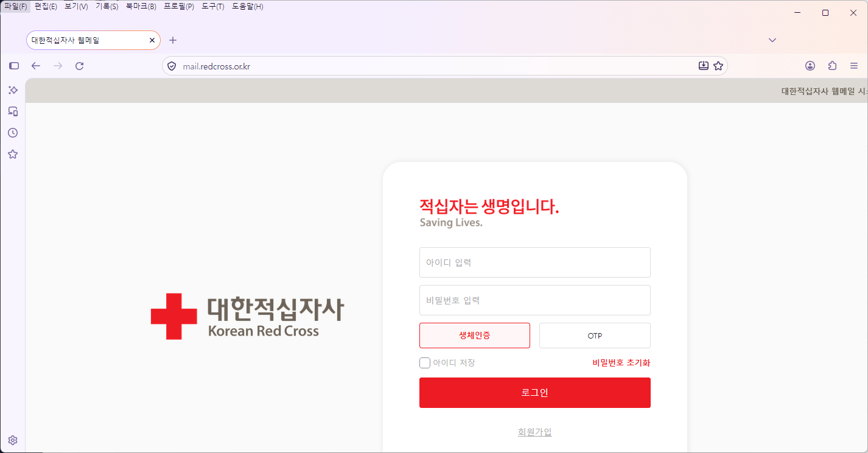Image resolution: width=868 pixels, height=453 pixels.
Task: Expand the list all tabs chevron
Action: pos(772,40)
